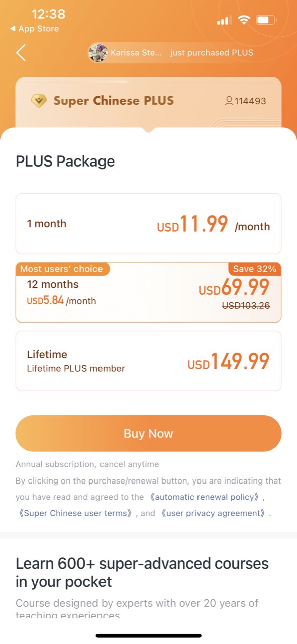Image resolution: width=297 pixels, height=644 pixels.
Task: Tap the cellular signal bars icon
Action: 224,21
